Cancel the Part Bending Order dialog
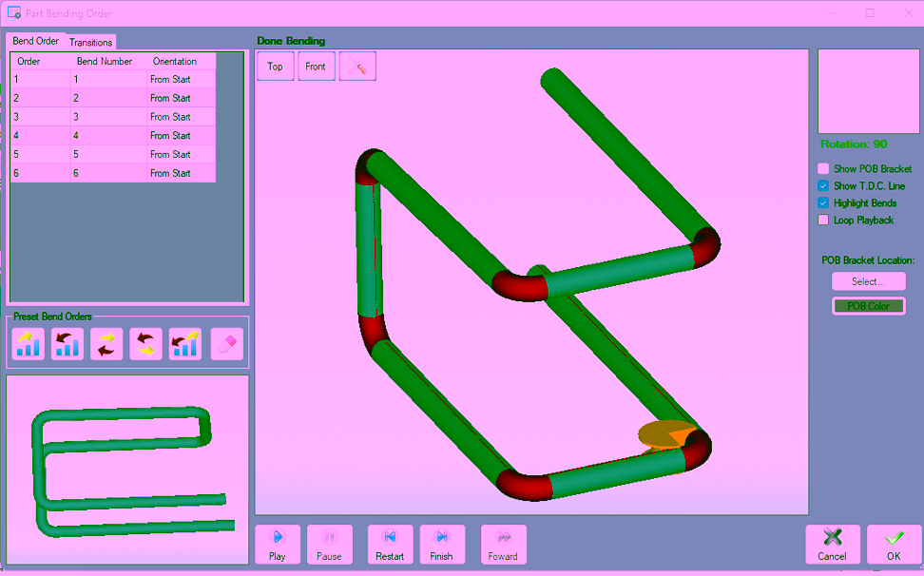Image resolution: width=924 pixels, height=576 pixels. click(832, 545)
